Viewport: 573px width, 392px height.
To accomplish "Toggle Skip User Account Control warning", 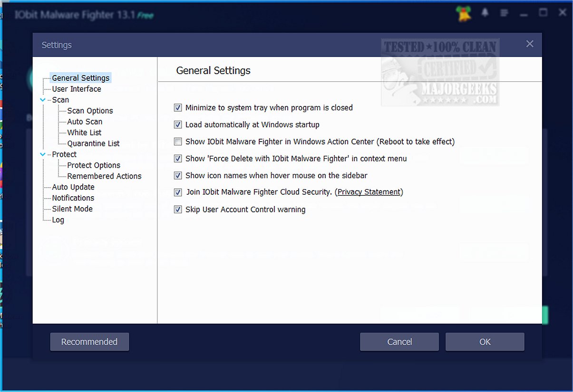I will click(x=178, y=210).
